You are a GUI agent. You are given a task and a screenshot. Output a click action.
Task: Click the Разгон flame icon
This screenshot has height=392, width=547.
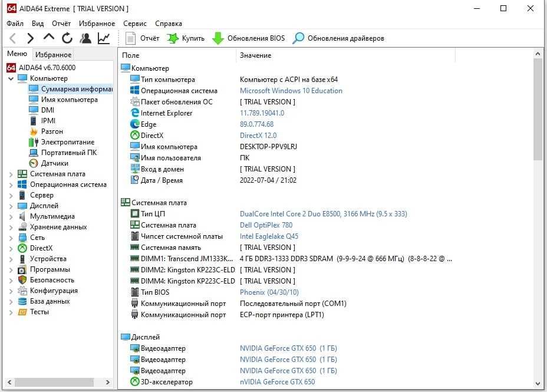tap(34, 131)
